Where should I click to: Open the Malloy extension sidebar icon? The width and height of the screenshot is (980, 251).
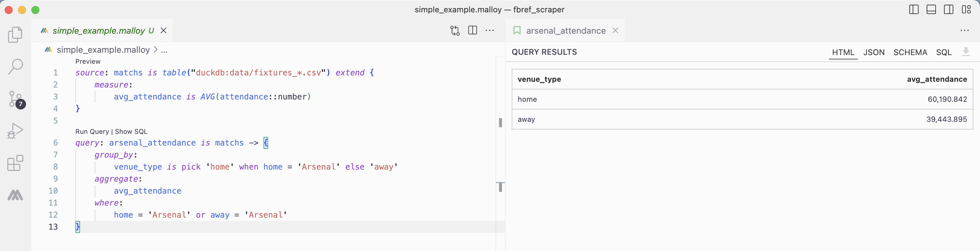pos(15,195)
